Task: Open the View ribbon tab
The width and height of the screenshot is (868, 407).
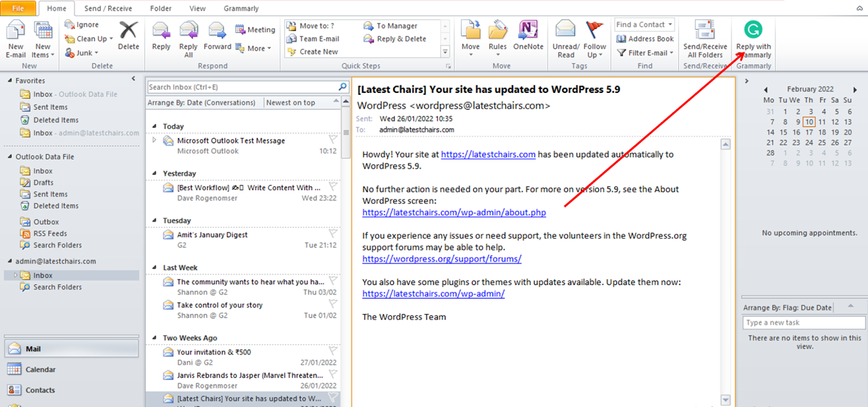Action: (x=197, y=8)
